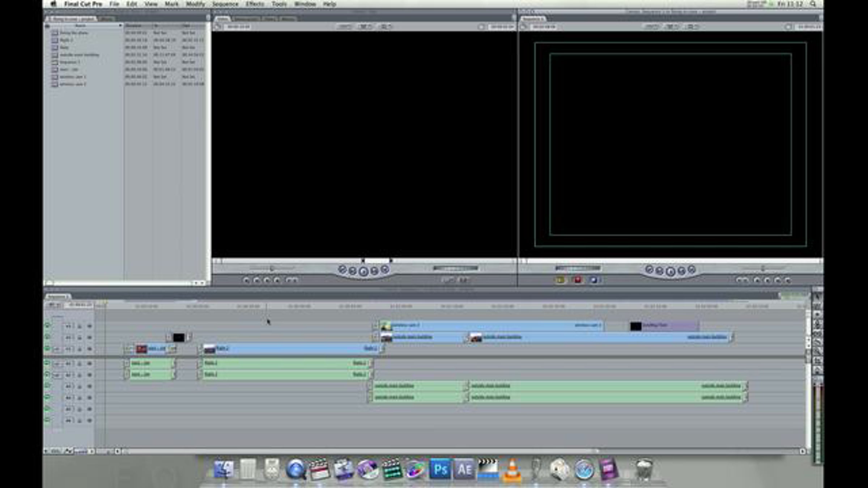This screenshot has width=868, height=488.
Task: Select the falls 2 clip on V1
Action: tap(289, 349)
